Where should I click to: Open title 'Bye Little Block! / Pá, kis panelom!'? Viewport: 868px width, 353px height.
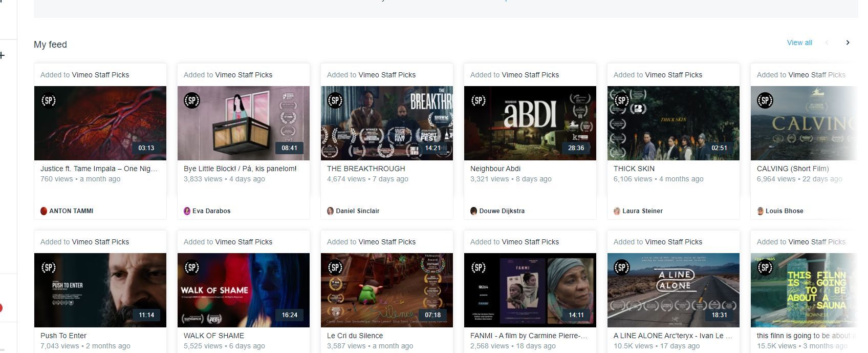[240, 169]
